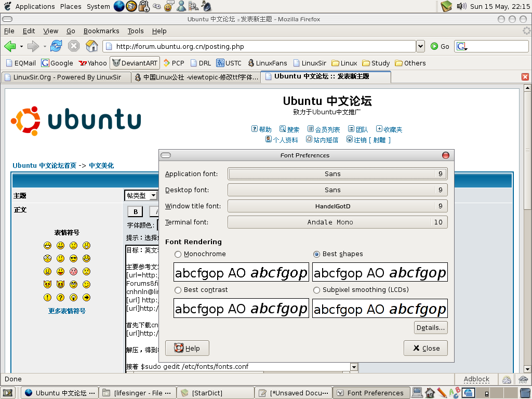Reload the current page in Firefox
Image resolution: width=532 pixels, height=399 pixels.
tap(56, 46)
